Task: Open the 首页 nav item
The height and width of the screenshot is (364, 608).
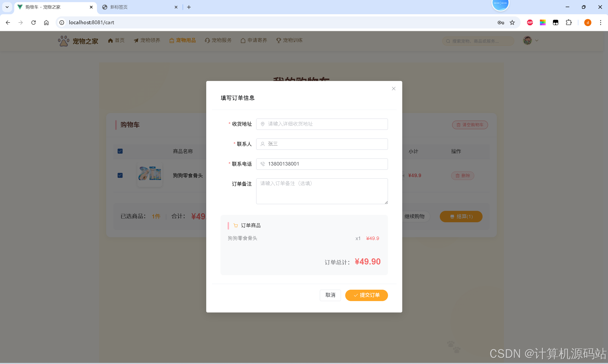Action: (116, 40)
